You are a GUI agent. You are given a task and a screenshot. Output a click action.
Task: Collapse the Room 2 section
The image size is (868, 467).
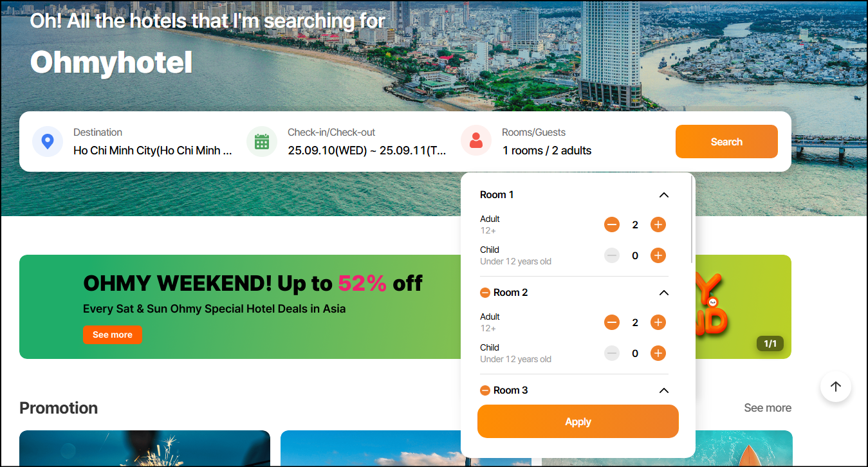pos(664,293)
